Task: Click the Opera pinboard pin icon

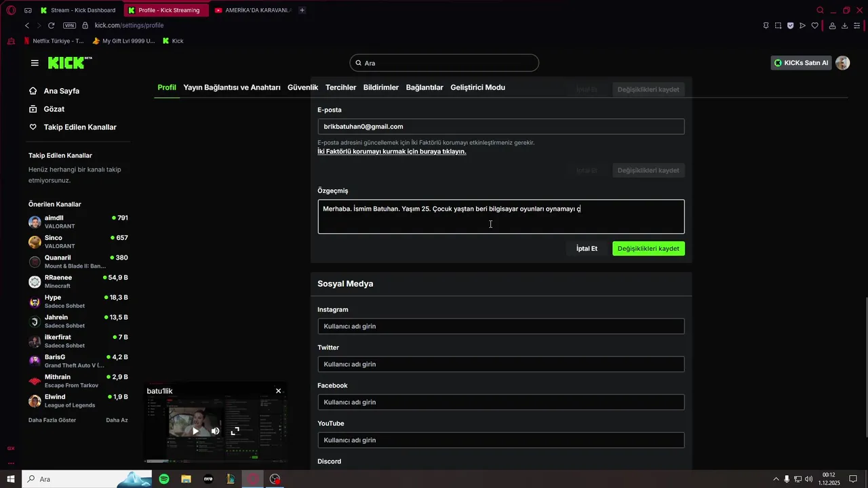Action: [766, 26]
